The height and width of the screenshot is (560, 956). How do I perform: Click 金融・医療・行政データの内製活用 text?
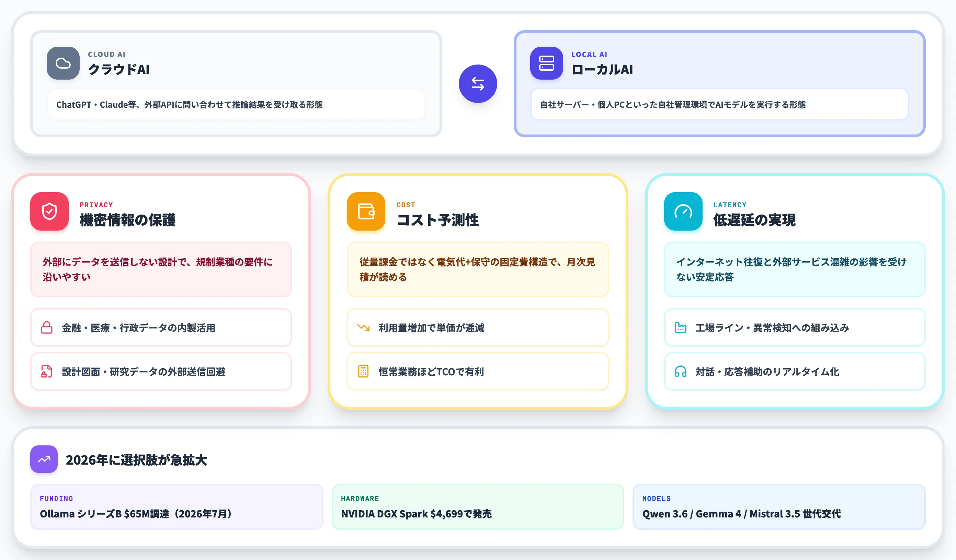coord(138,328)
